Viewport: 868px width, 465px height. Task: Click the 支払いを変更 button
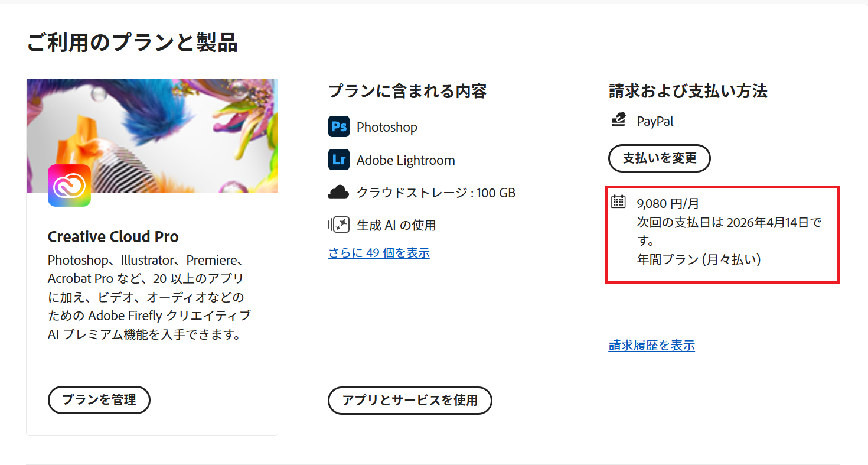pos(660,158)
